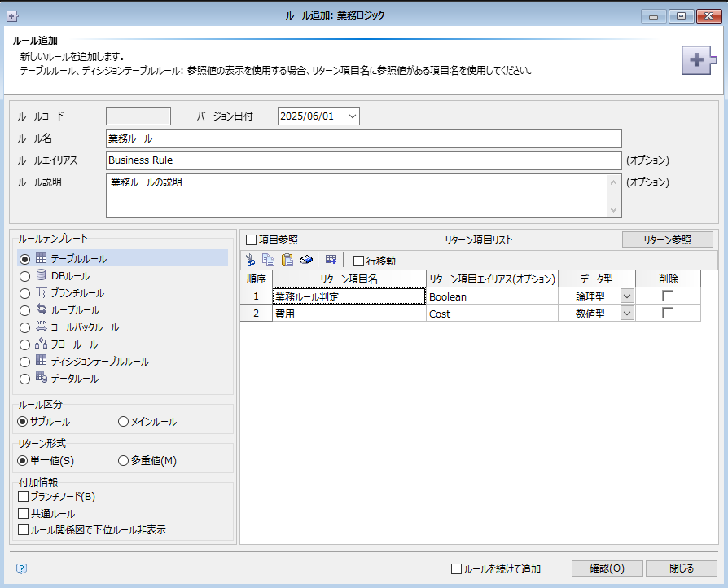Choose the サブルール rule type
728x588 pixels.
point(22,422)
